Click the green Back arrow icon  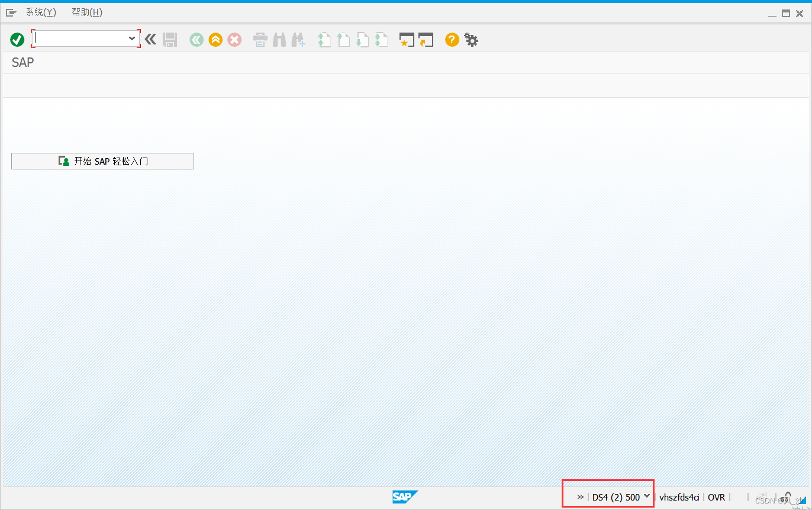click(x=196, y=40)
